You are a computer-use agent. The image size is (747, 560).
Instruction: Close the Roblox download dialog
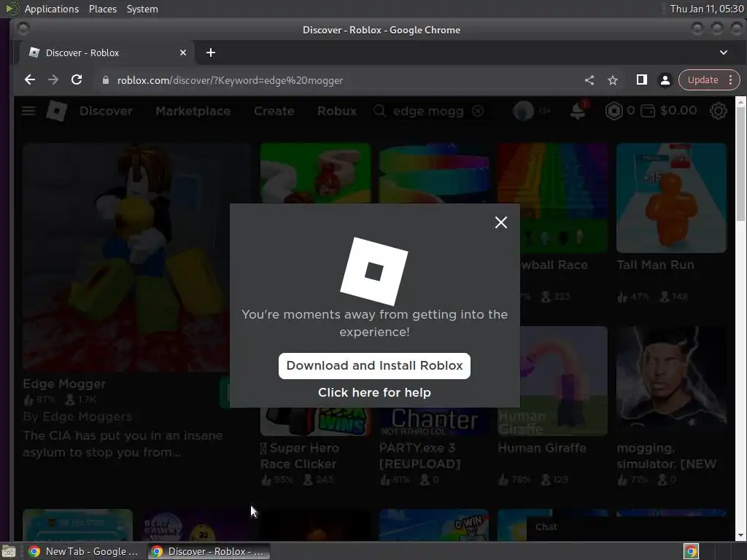pyautogui.click(x=500, y=222)
